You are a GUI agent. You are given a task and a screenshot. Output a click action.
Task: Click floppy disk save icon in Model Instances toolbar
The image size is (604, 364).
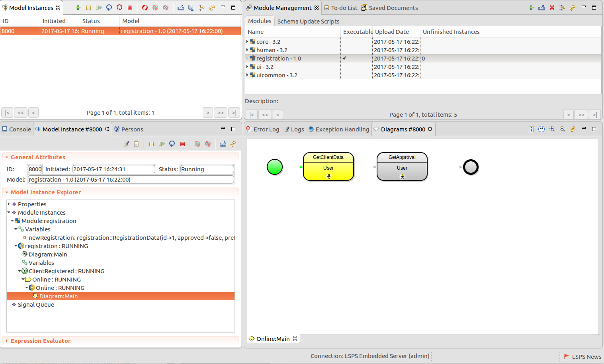(x=191, y=8)
